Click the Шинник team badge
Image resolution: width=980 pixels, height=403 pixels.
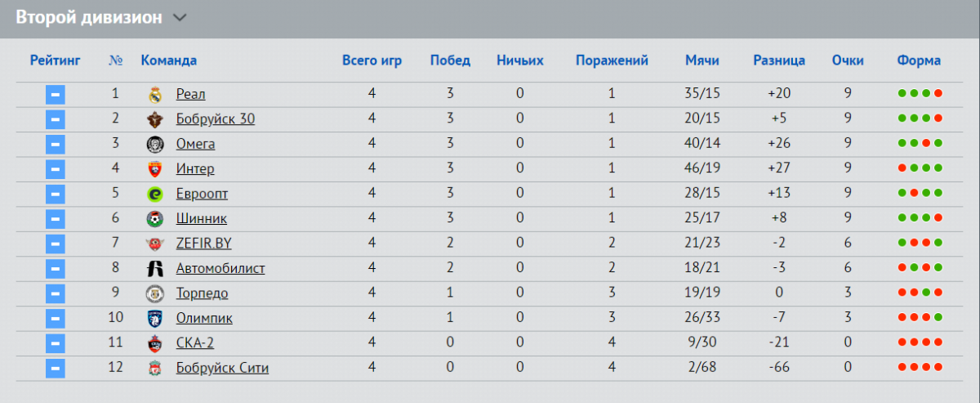pos(155,219)
